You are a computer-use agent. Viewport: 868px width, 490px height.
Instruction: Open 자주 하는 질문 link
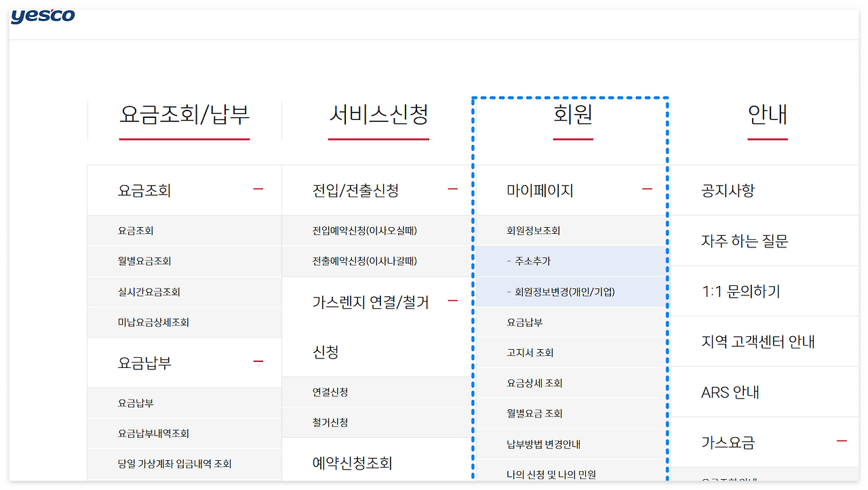click(745, 241)
